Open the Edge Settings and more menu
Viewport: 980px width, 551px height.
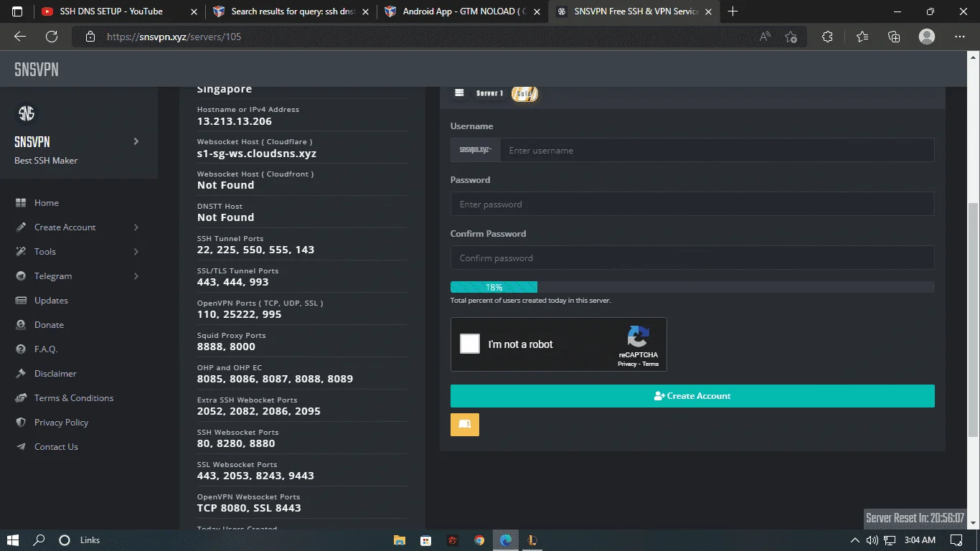960,37
